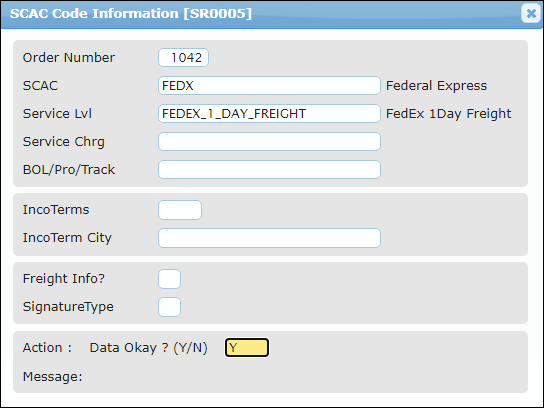Close the SCAC Code Information dialog
Viewport: 544px width, 408px height.
tap(531, 14)
